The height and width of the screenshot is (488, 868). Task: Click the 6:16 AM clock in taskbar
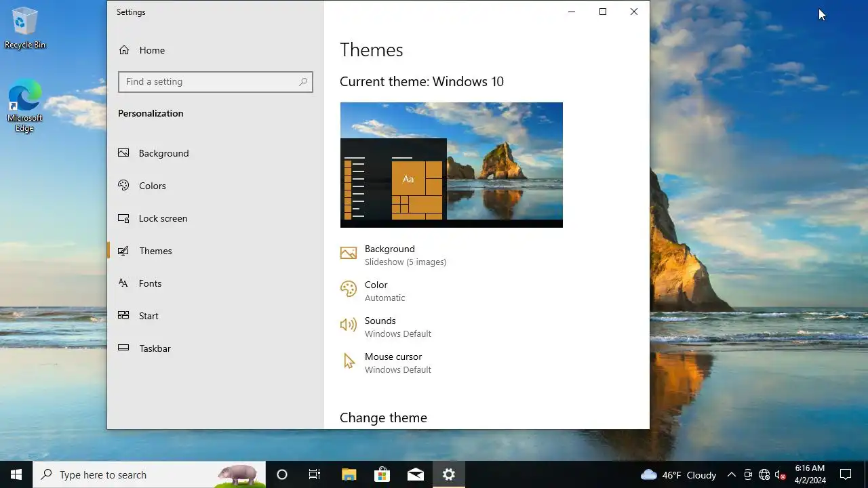point(810,468)
